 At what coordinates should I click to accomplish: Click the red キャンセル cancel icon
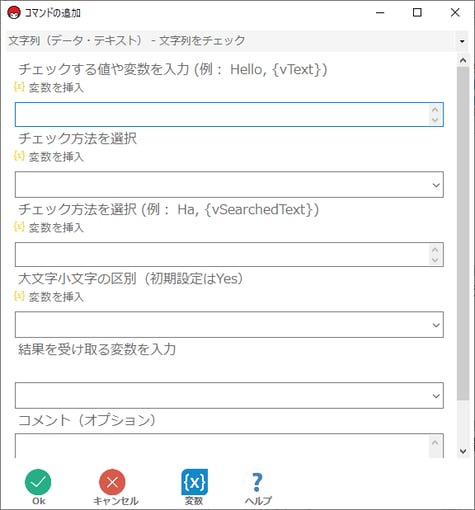(112, 482)
